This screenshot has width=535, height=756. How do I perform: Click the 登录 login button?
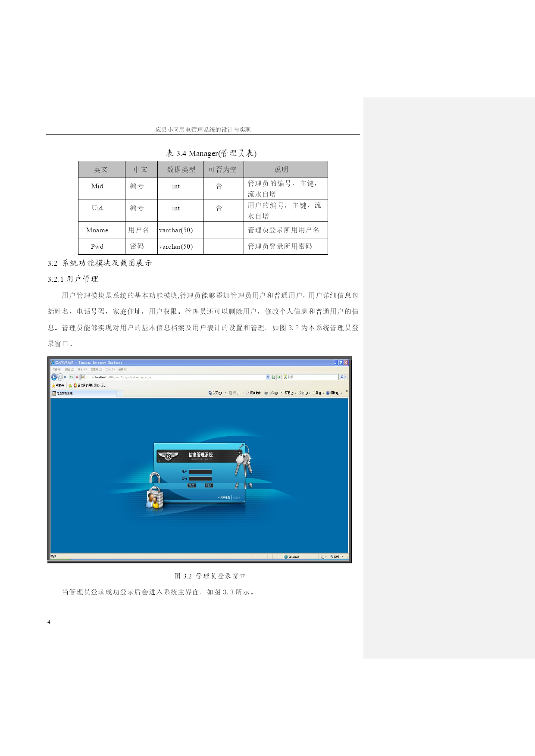[191, 485]
